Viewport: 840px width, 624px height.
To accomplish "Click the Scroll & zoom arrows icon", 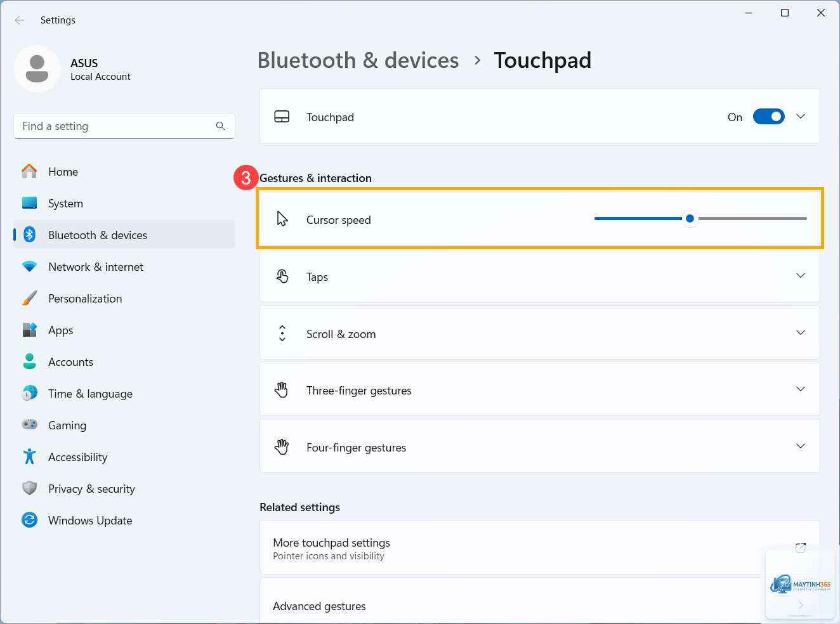I will [x=282, y=333].
